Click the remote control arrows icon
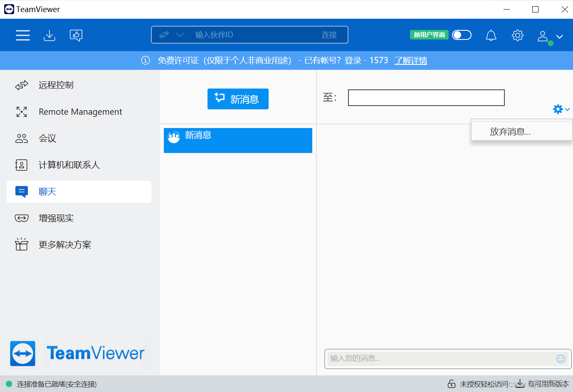This screenshot has width=573, height=392. tap(22, 85)
